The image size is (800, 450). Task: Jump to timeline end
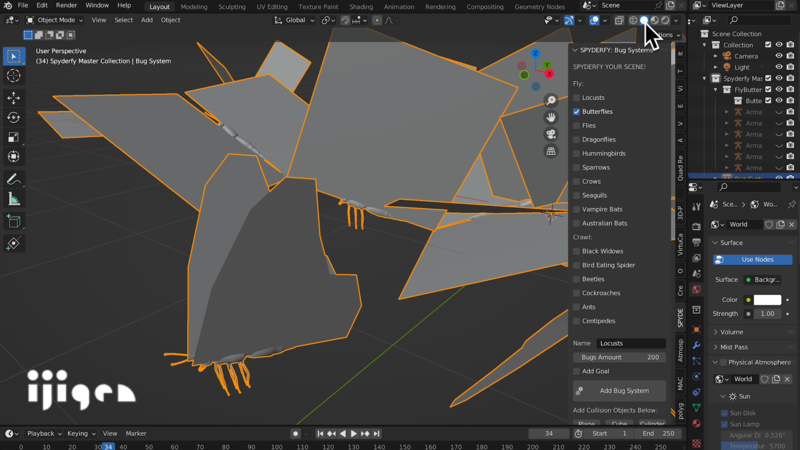377,434
